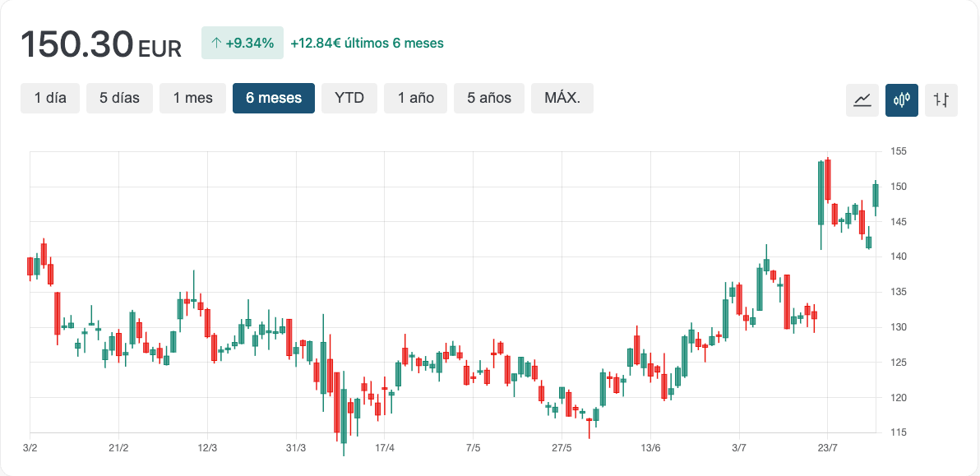Switch to OHLC bar chart view

pyautogui.click(x=941, y=100)
